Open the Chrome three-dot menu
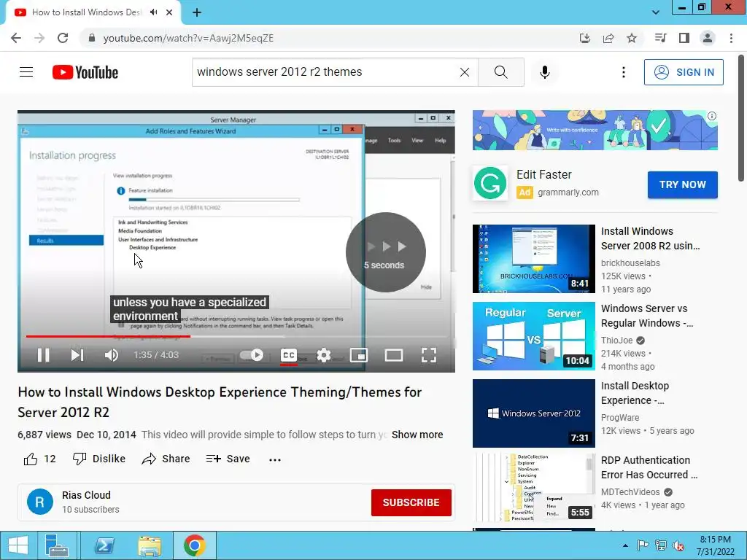This screenshot has height=560, width=747. pyautogui.click(x=731, y=38)
